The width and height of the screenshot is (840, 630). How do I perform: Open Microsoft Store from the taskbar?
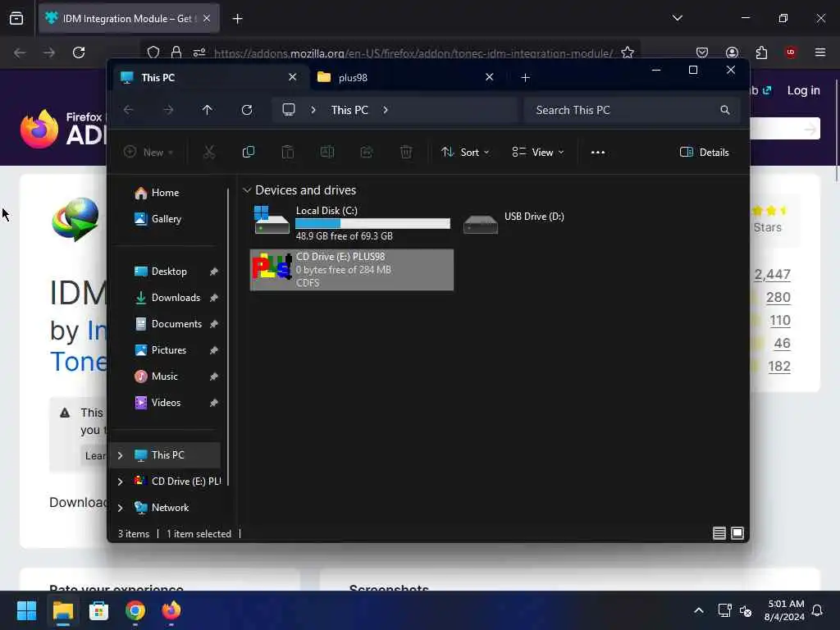(98, 610)
